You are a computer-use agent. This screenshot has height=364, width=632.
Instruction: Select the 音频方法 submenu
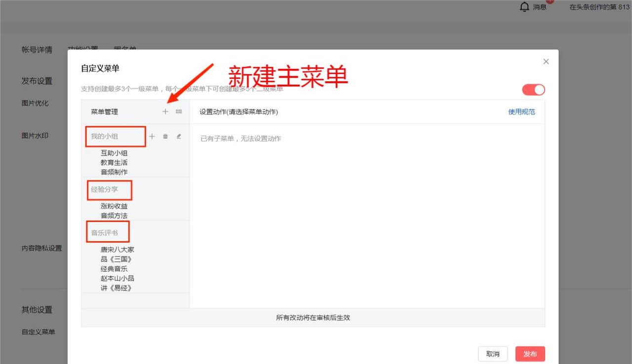(x=114, y=216)
